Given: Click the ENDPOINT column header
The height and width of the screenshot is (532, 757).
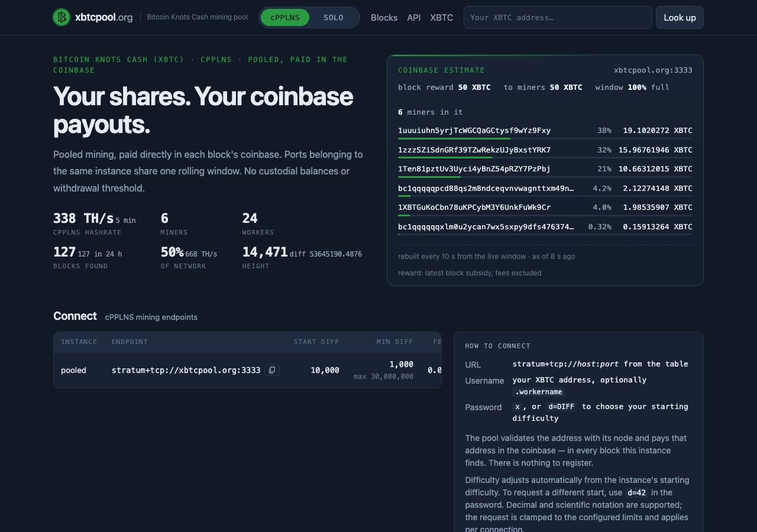Looking at the screenshot, I should (130, 342).
